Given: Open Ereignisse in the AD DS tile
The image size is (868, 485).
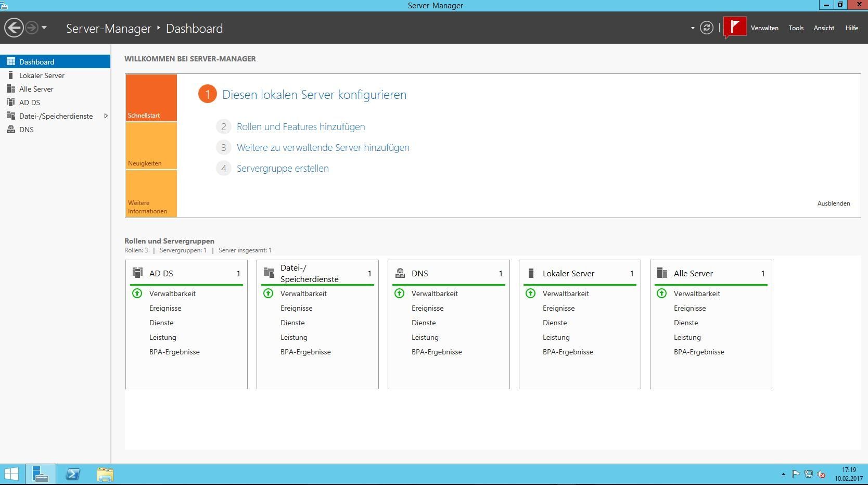Looking at the screenshot, I should click(165, 308).
